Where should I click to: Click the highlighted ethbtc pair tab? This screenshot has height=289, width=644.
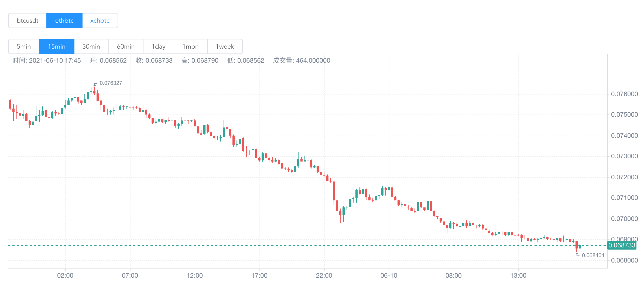[x=64, y=20]
